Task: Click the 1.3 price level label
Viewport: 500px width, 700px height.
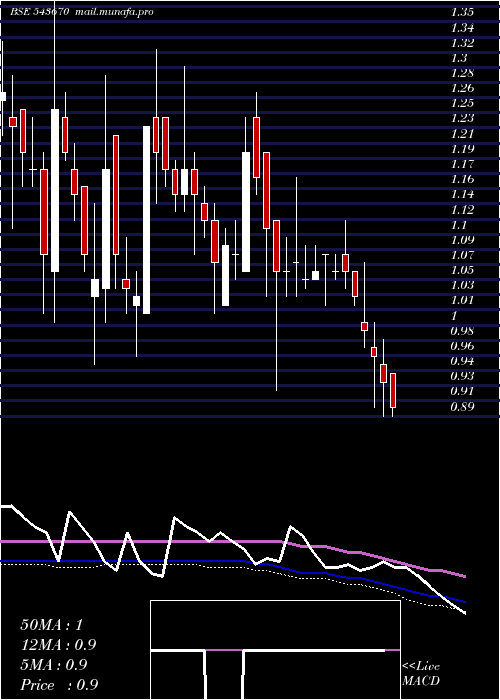Action: click(x=459, y=58)
